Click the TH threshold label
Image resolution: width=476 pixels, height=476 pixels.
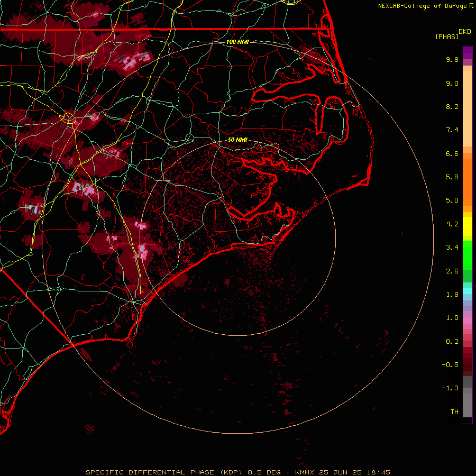point(454,412)
